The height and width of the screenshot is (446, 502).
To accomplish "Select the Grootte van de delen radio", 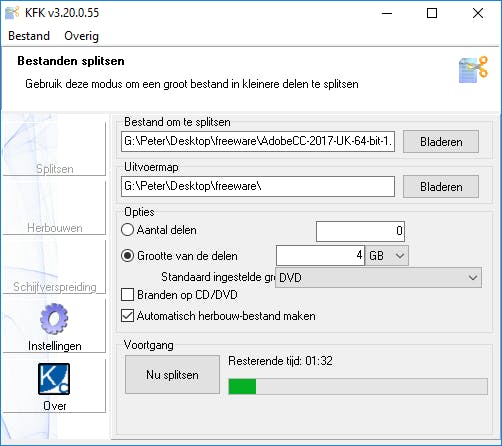I will tap(127, 256).
